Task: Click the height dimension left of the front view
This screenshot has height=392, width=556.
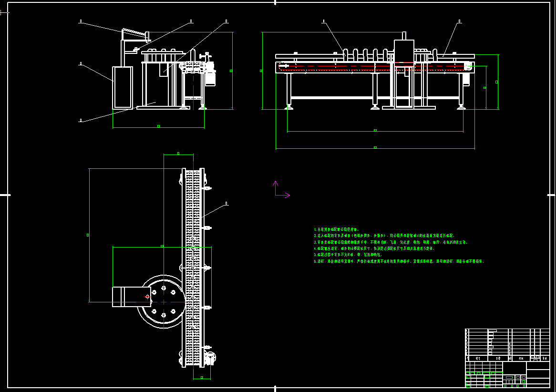Action: click(261, 71)
